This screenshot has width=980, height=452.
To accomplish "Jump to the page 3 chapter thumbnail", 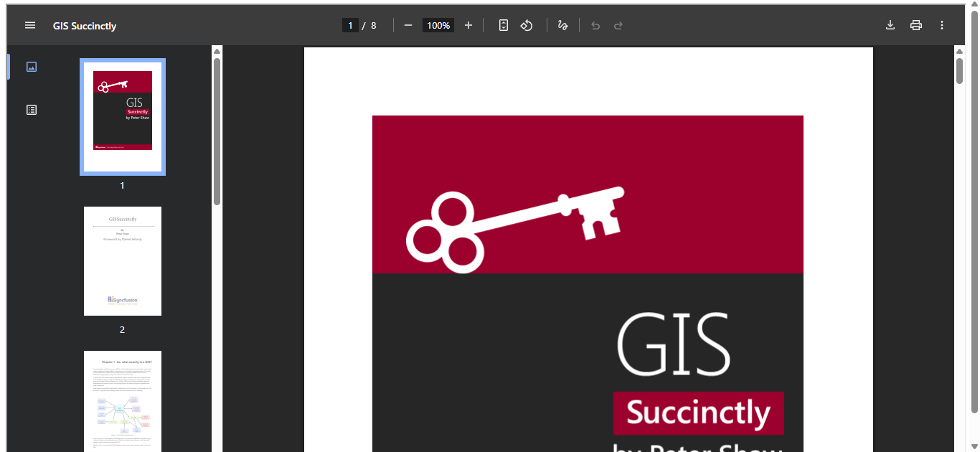I will (123, 400).
